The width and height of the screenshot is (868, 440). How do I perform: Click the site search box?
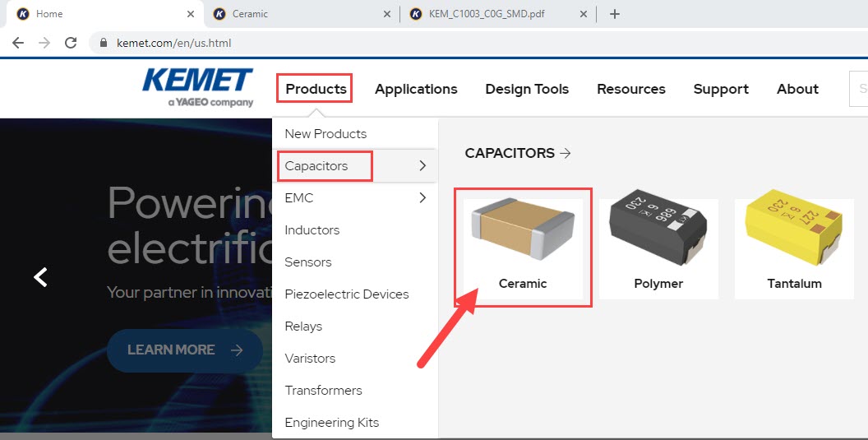click(859, 89)
